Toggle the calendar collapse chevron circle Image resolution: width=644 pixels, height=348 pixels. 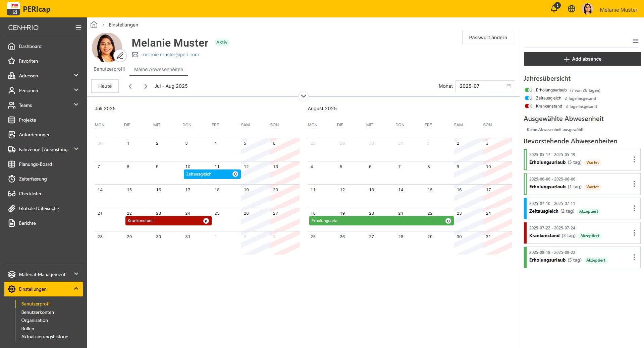[x=303, y=96]
